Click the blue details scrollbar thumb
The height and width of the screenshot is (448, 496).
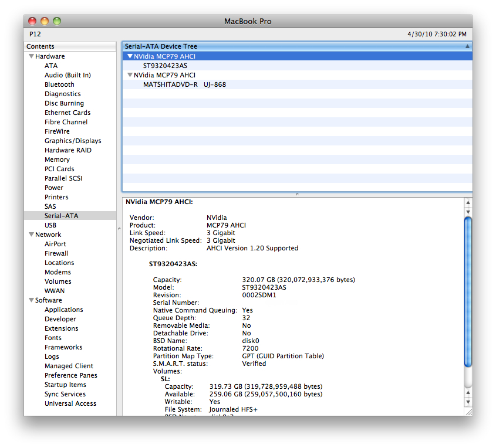[468, 292]
